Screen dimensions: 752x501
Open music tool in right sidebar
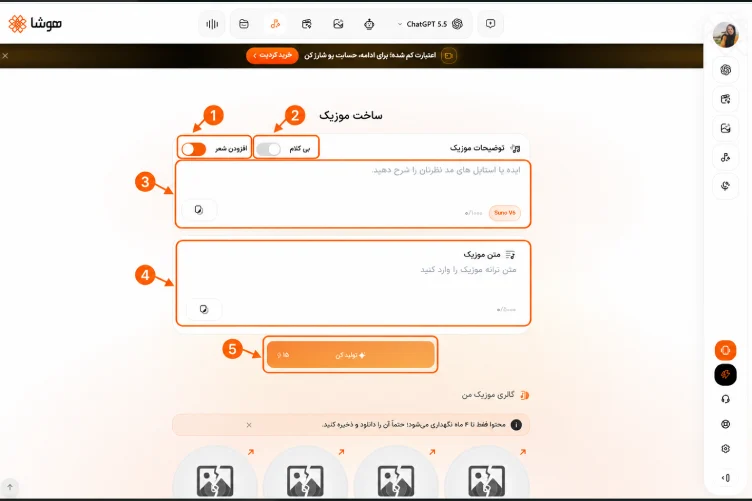(x=725, y=157)
